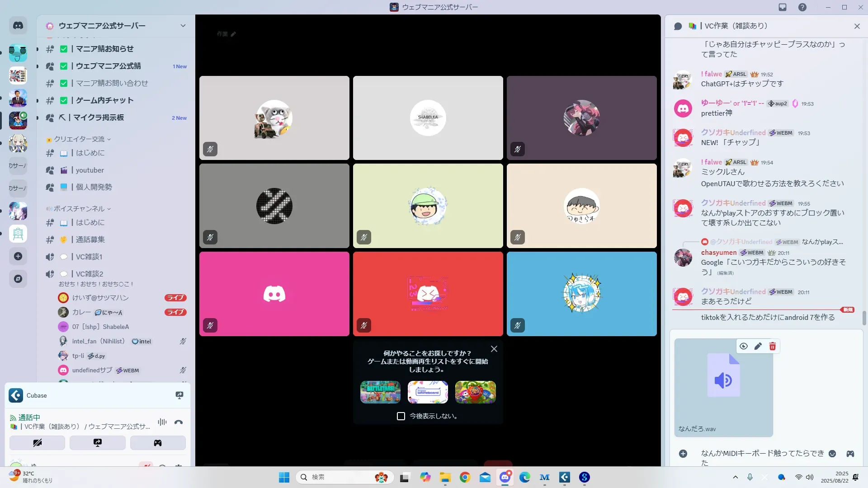This screenshot has height=488, width=868.
Task: Click the add attachment plus icon
Action: tap(683, 454)
